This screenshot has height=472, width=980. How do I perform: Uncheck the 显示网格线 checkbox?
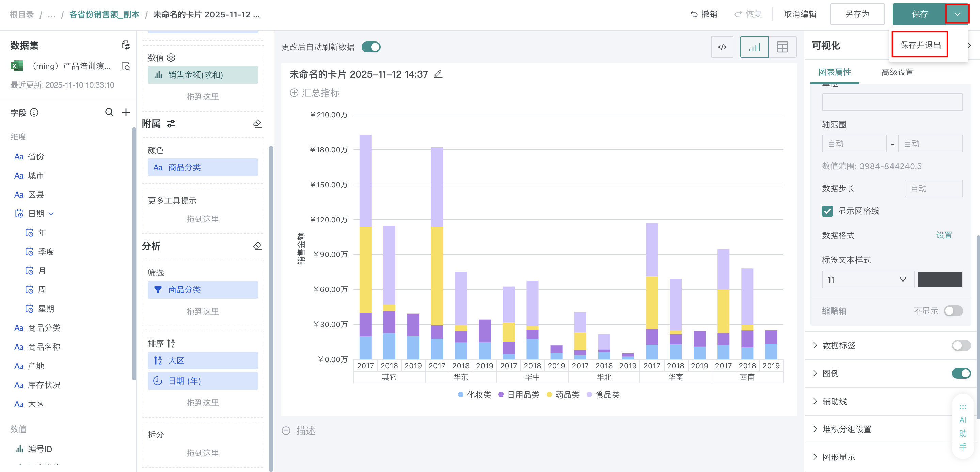point(827,211)
